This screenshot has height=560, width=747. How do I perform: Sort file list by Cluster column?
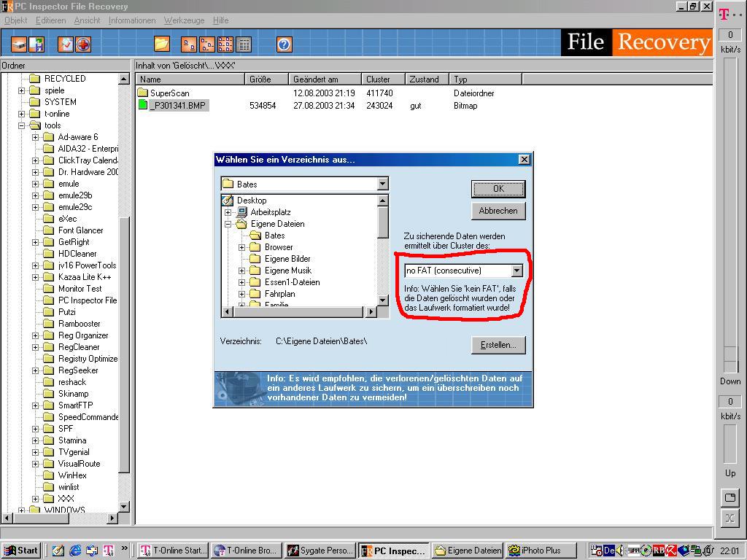382,79
